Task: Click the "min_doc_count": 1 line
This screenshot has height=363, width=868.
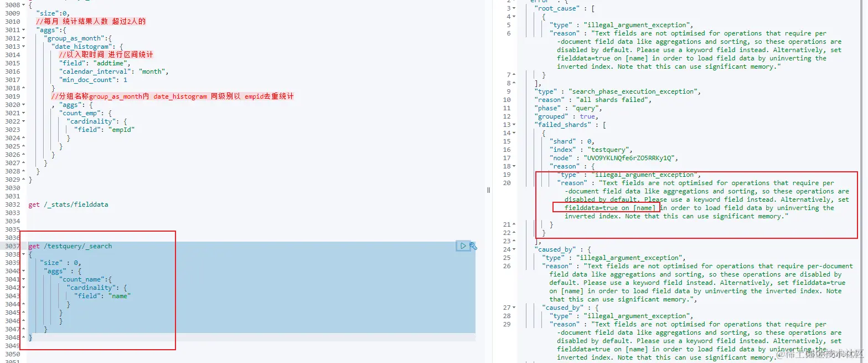Action: tap(93, 80)
